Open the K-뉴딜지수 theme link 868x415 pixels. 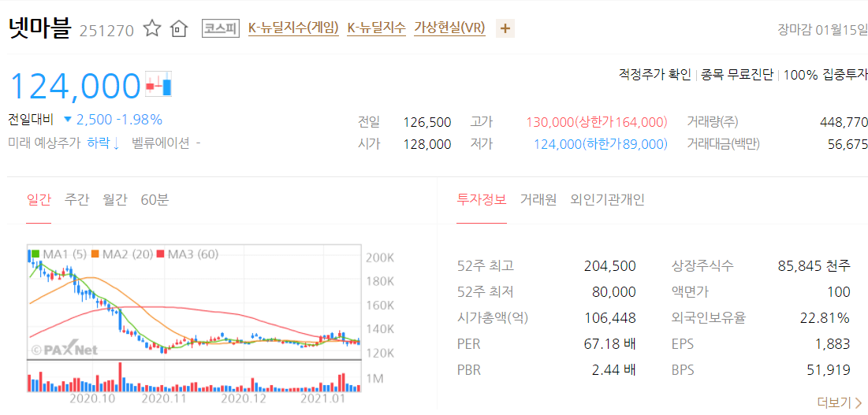376,28
